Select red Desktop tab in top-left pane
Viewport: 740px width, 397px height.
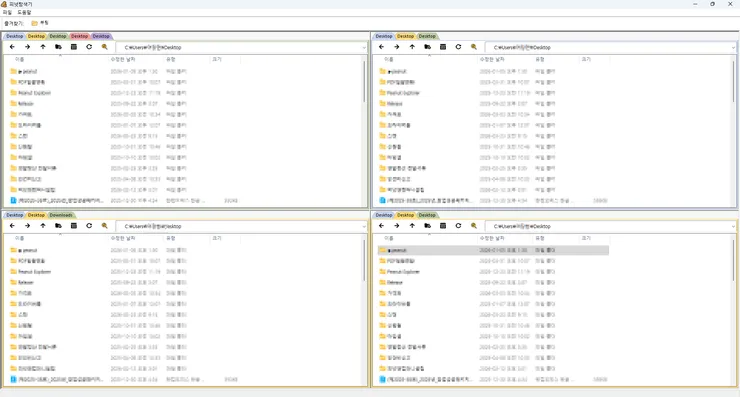click(x=79, y=36)
